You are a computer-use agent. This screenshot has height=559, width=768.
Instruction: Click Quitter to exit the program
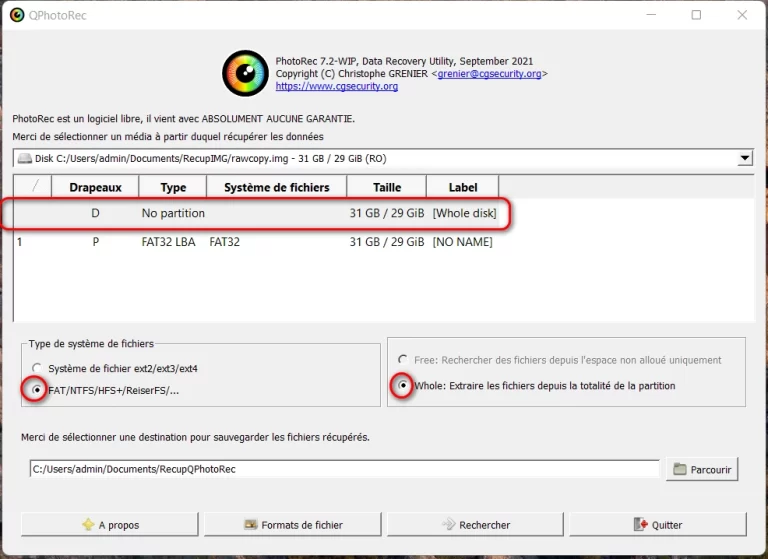(658, 525)
